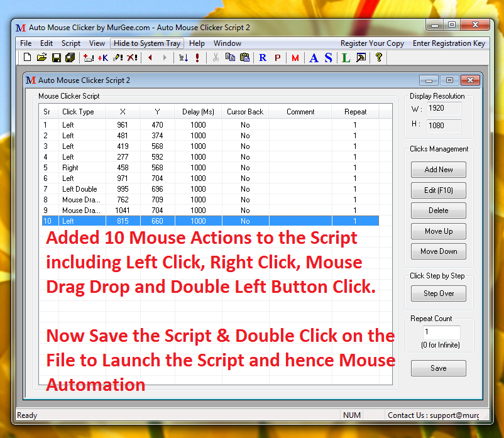The image size is (504, 438).
Task: Select the blue S toolbar icon
Action: [x=327, y=57]
